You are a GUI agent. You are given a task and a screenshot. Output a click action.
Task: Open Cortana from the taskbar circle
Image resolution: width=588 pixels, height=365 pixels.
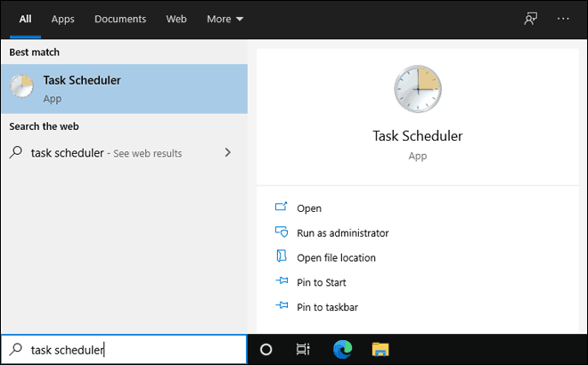265,349
